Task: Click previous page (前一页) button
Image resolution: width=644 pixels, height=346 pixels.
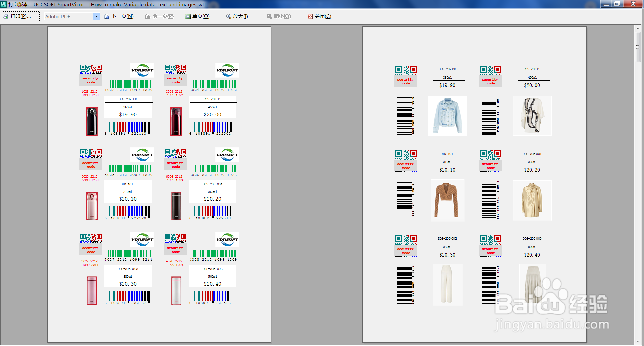Action: (159, 16)
